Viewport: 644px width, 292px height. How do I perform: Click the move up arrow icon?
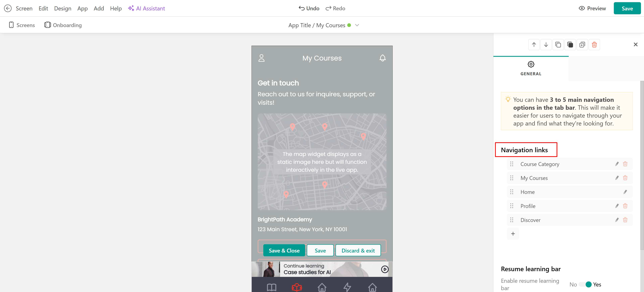point(534,45)
